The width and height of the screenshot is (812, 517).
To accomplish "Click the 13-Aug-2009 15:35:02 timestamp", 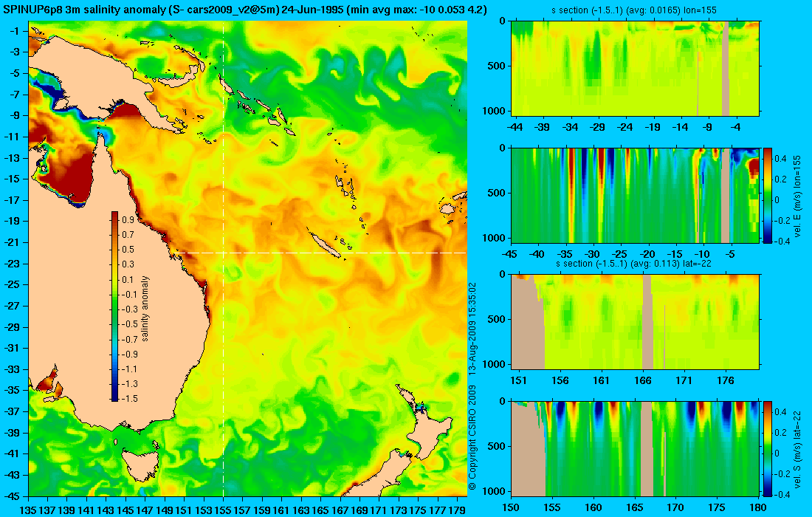I will click(472, 329).
